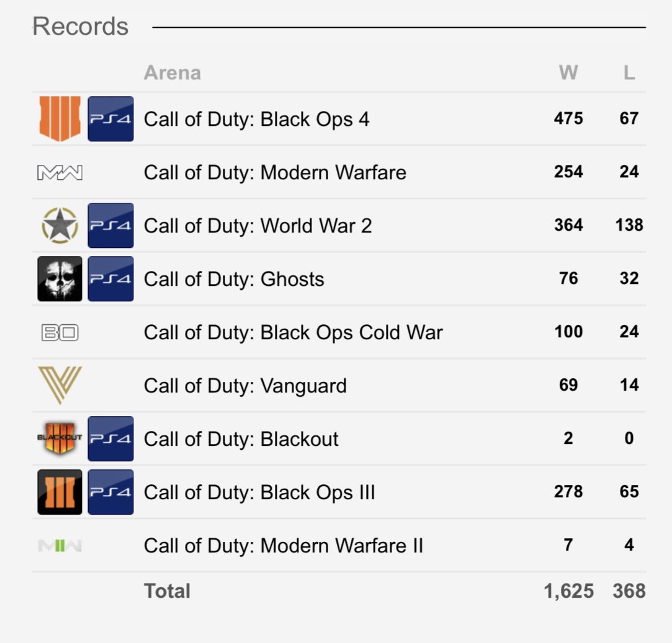The height and width of the screenshot is (643, 672).
Task: Click the Vanguard gold V logo icon
Action: 60,385
